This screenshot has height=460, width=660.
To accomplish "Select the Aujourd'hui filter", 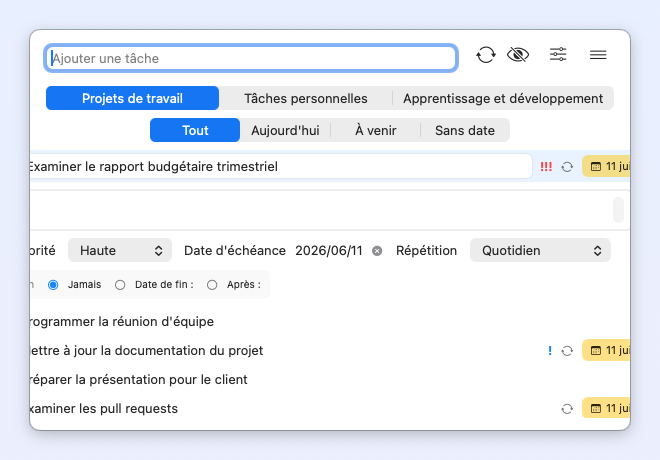I will (285, 130).
